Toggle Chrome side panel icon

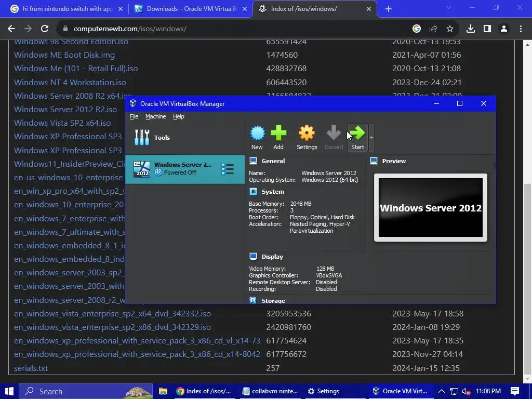pos(487,29)
